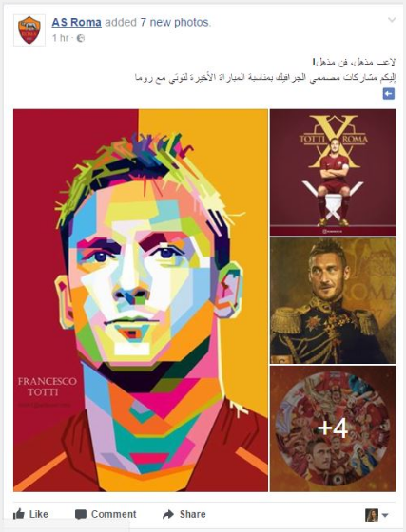Open the Totti military uniform painting photo
406x532 pixels.
333,300
